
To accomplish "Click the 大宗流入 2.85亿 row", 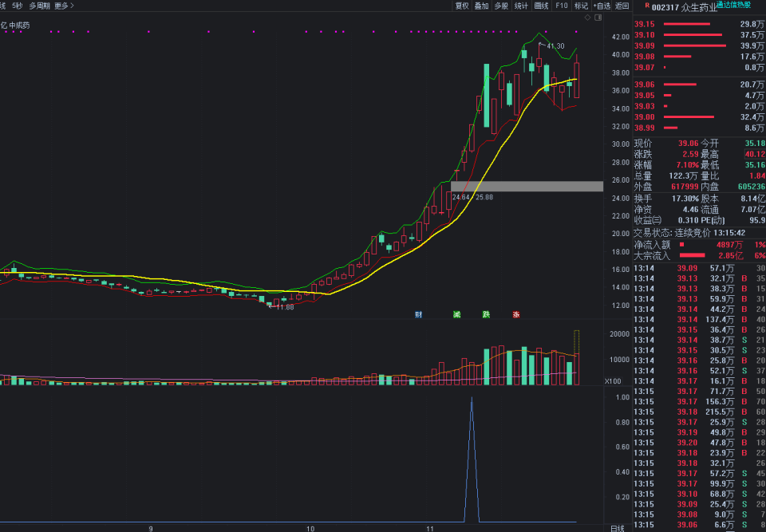I will coord(699,255).
